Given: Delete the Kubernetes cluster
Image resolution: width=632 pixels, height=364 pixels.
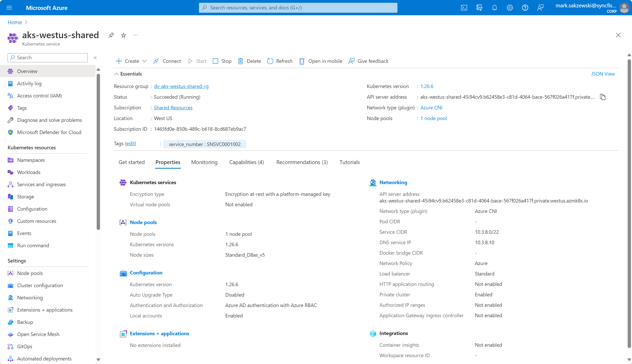Looking at the screenshot, I should (x=250, y=61).
